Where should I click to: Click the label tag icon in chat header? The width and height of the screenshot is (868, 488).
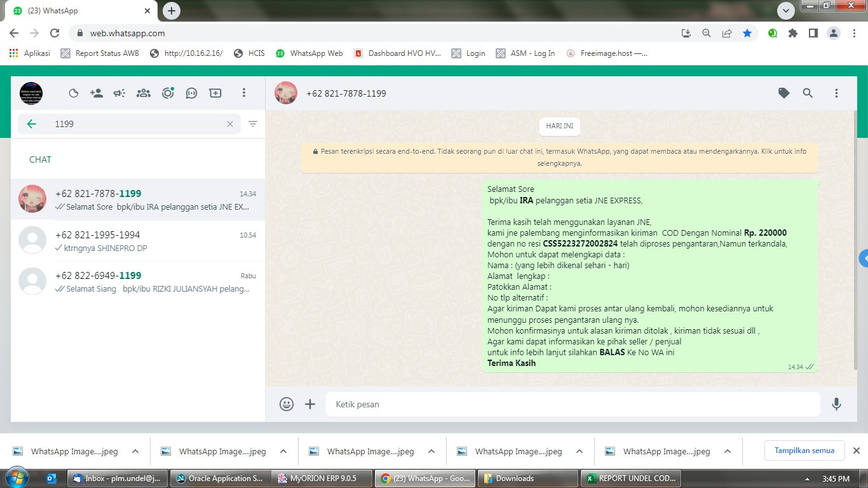[x=784, y=93]
